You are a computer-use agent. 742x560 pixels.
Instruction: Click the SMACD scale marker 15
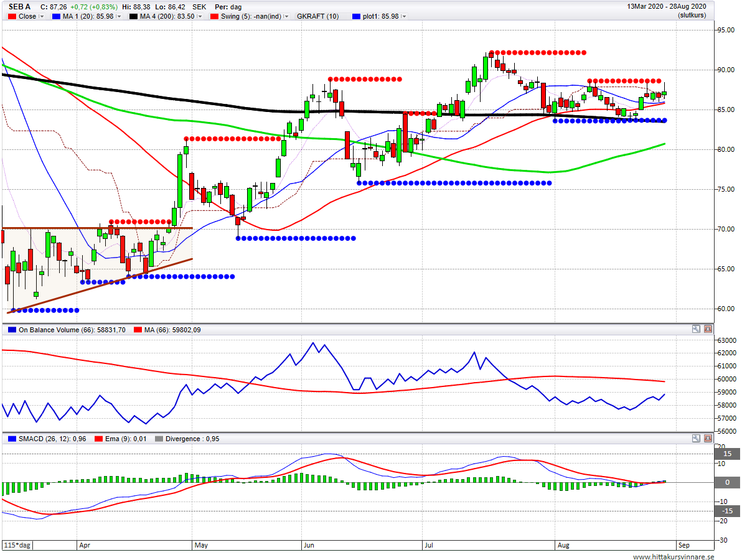727,454
